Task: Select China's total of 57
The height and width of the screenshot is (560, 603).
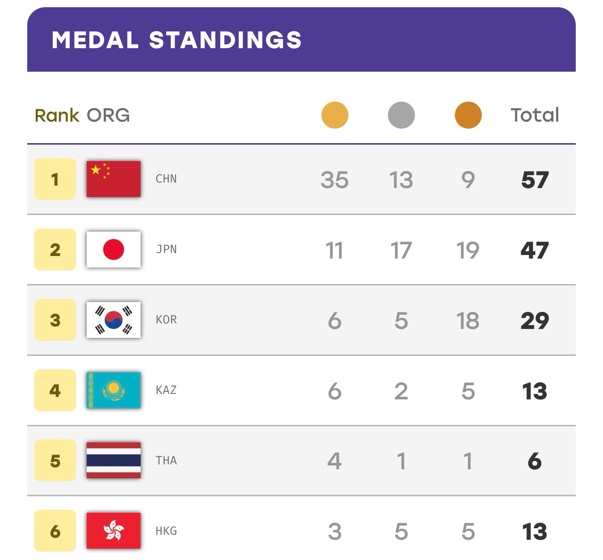Action: [x=535, y=180]
